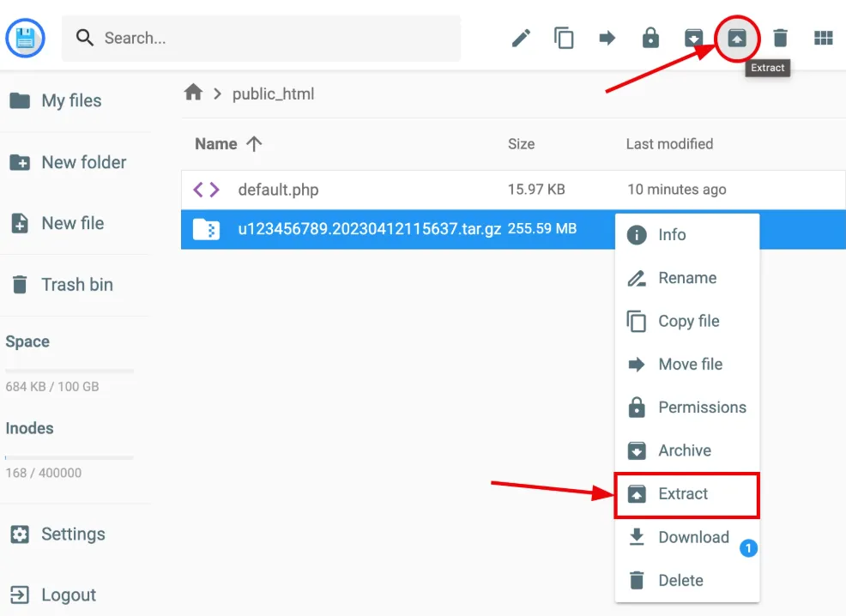Choose Rename in context menu

(686, 278)
